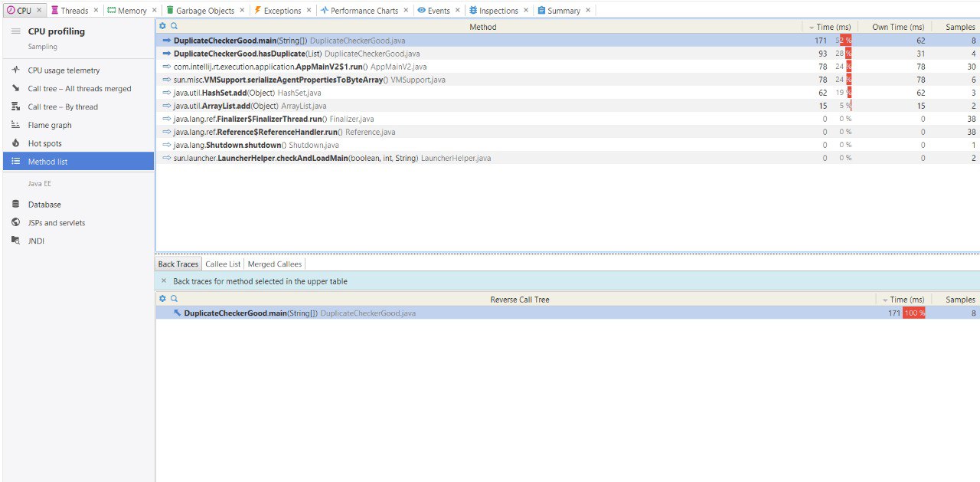Close the Summary tab

pyautogui.click(x=588, y=11)
